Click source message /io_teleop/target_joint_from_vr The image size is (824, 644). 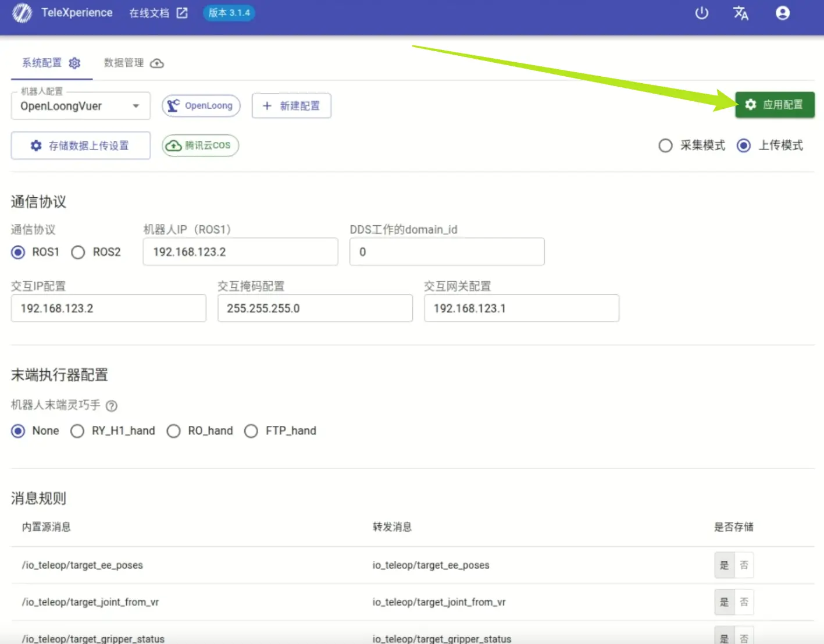(x=90, y=602)
